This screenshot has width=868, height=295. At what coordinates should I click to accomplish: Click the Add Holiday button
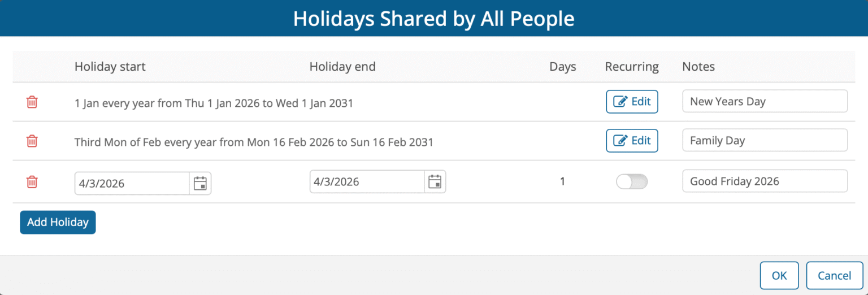(x=58, y=222)
